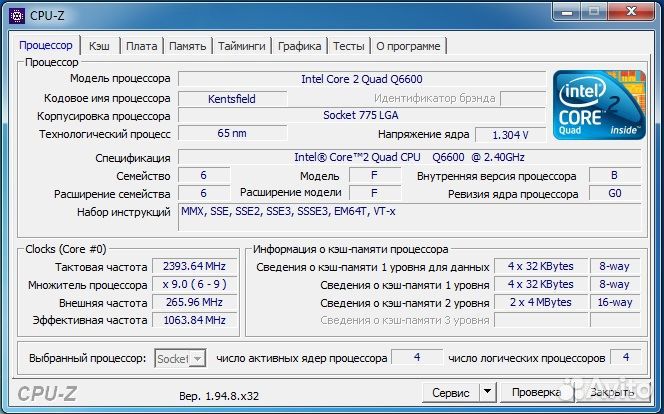Click the logical processors count field
This screenshot has height=414, width=664.
(625, 357)
